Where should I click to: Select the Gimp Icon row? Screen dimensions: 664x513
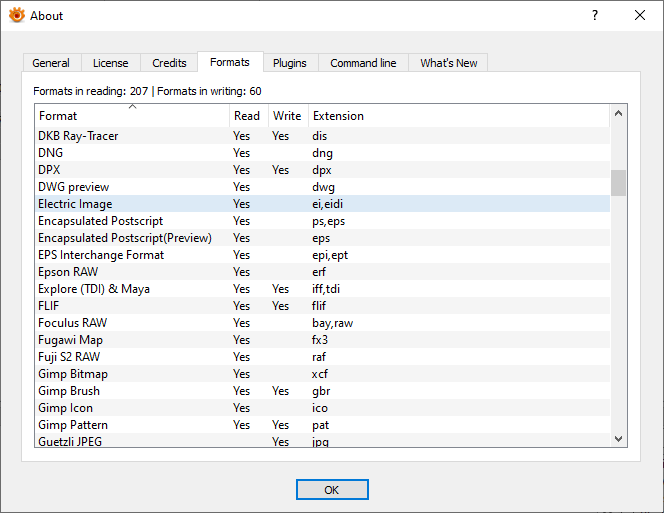(x=323, y=408)
